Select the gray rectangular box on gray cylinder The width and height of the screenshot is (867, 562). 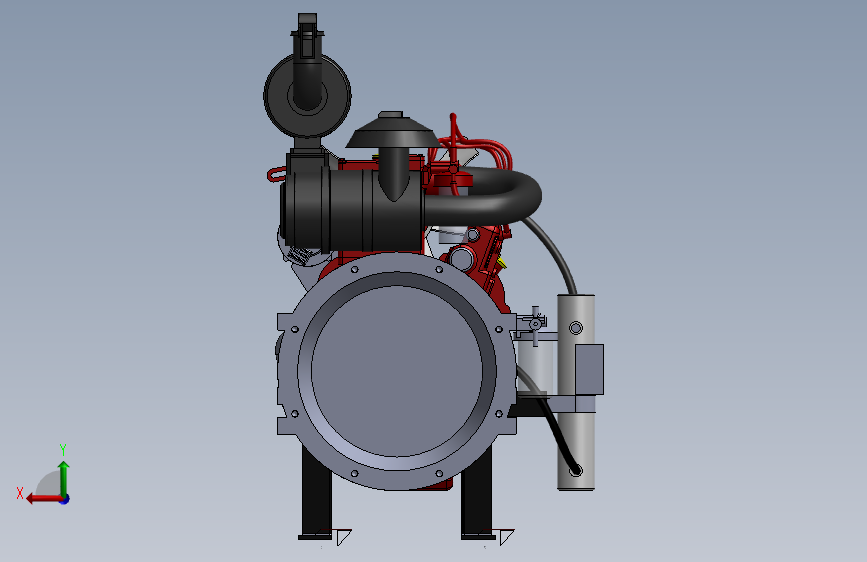click(589, 370)
